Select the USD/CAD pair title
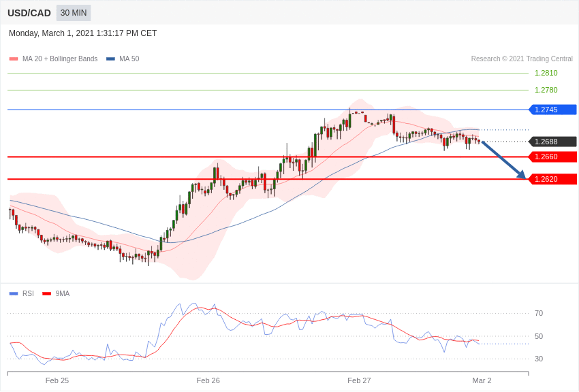Screen dimensions: 579x392 29,13
